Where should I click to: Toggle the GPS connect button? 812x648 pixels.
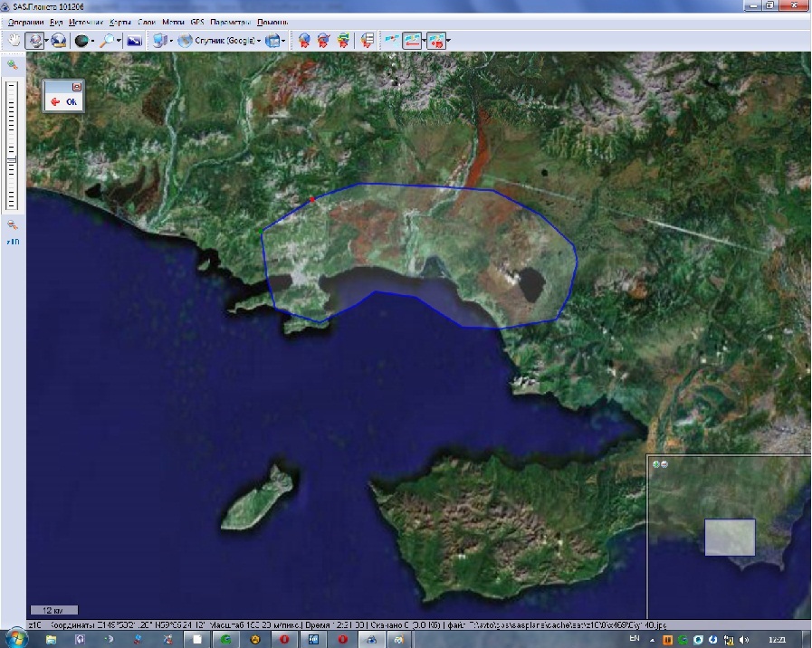tap(435, 41)
